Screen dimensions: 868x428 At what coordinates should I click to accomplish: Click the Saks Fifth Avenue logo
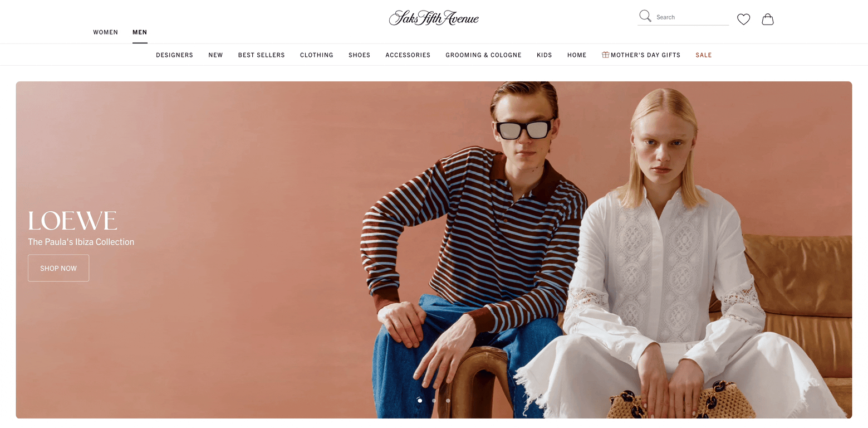pyautogui.click(x=434, y=18)
